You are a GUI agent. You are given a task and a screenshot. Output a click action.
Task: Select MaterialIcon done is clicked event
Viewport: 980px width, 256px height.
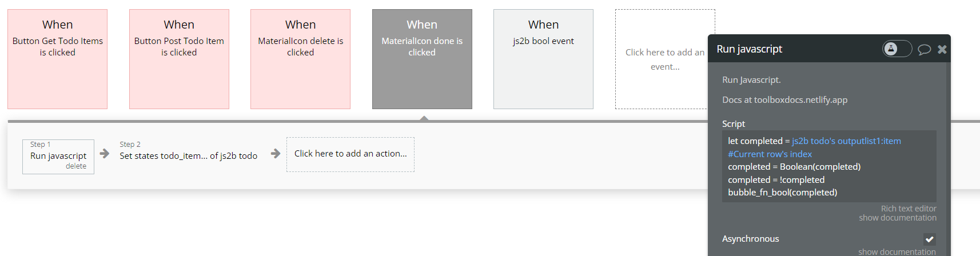(422, 59)
